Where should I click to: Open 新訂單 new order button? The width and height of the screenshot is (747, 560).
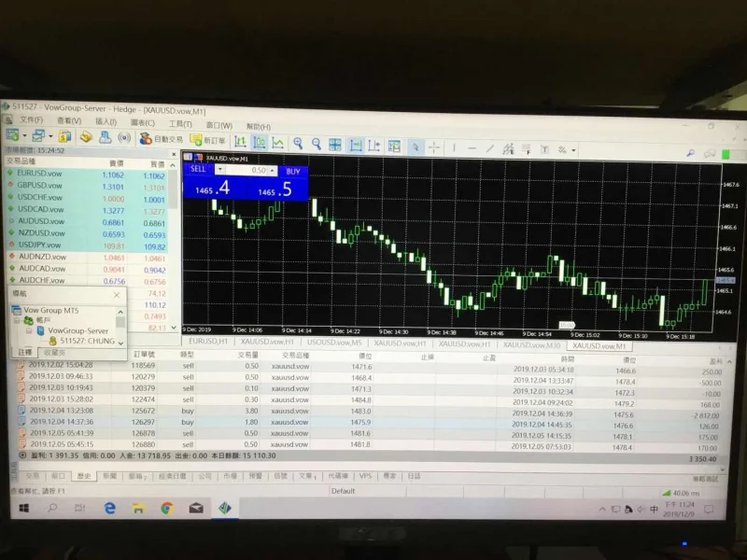point(207,140)
